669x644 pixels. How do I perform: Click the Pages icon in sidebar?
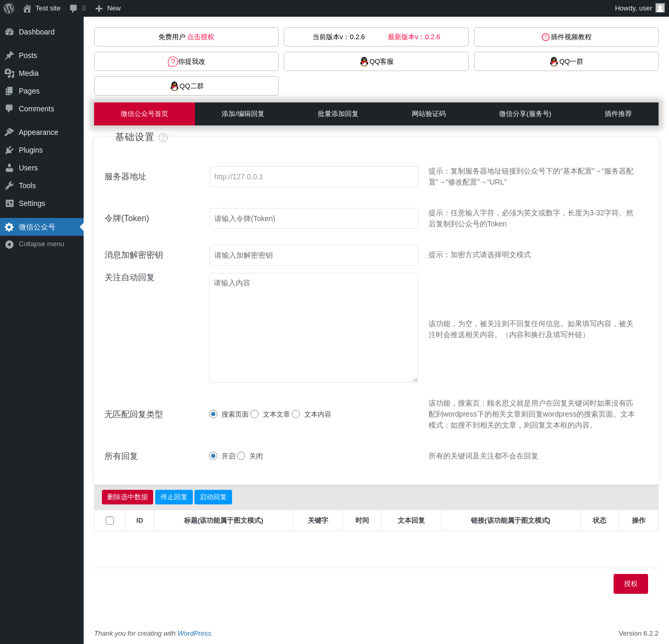9,91
